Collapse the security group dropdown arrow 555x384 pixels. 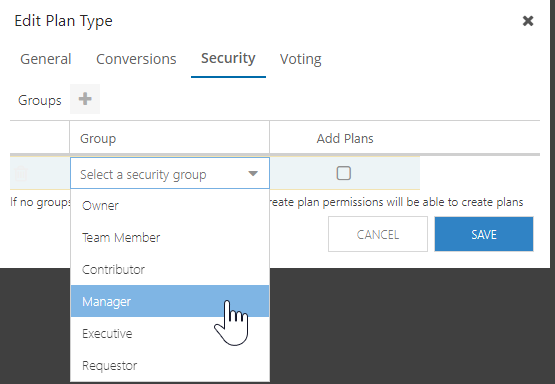pyautogui.click(x=253, y=173)
